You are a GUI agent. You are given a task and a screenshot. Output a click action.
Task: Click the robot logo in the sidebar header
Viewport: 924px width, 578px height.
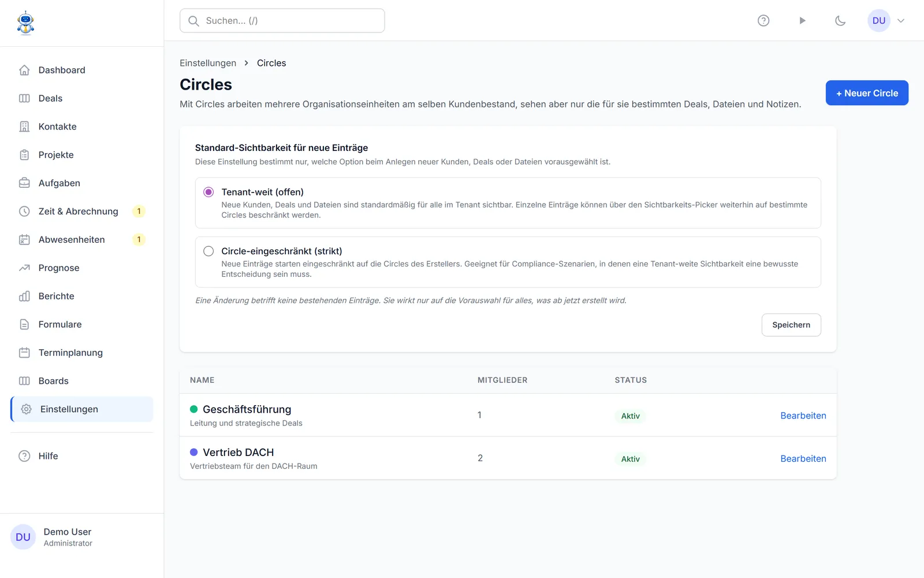pyautogui.click(x=25, y=23)
